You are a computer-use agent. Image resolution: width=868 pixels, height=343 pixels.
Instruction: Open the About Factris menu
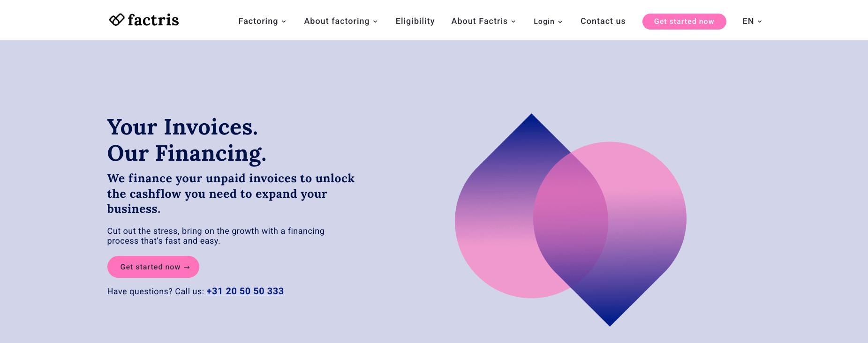[x=479, y=21]
